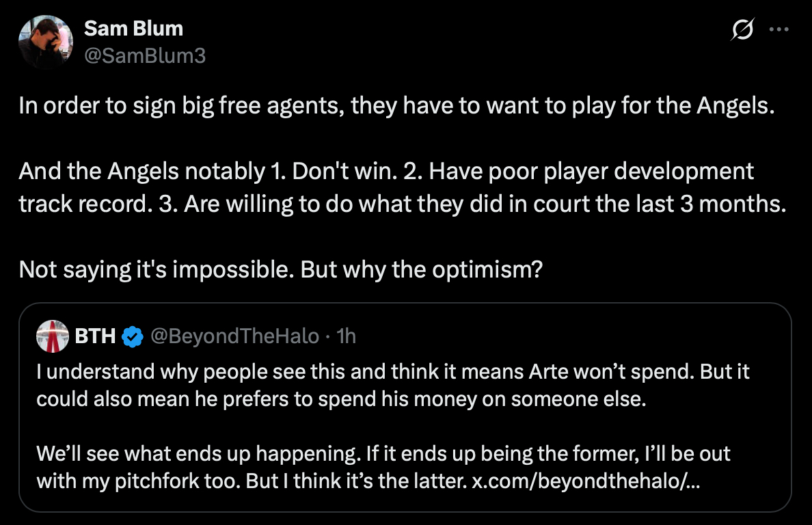Open the @BeyondTheHalo handle
Viewport: 812px width, 525px height.
[x=234, y=336]
